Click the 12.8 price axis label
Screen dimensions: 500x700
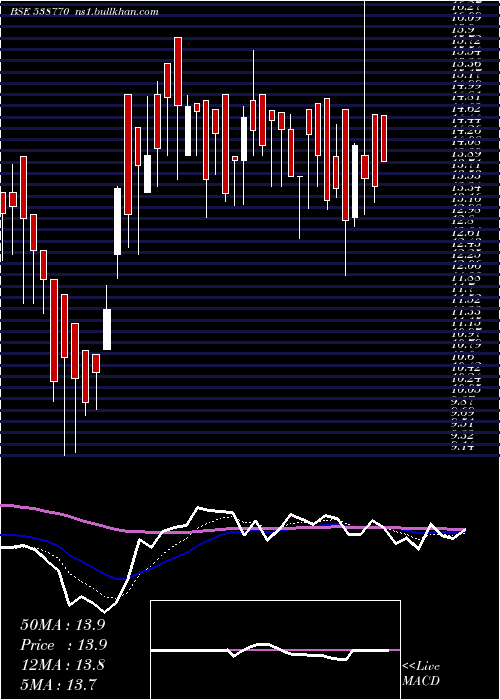click(x=462, y=221)
